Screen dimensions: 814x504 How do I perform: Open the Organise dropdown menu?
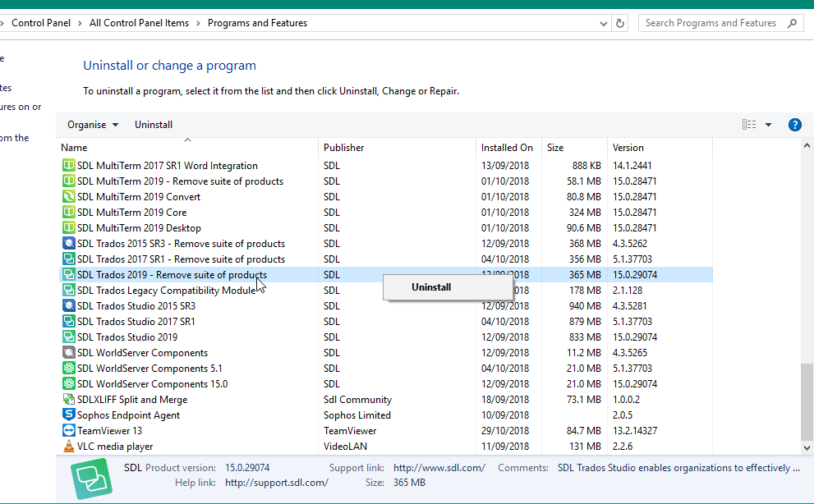tap(93, 125)
